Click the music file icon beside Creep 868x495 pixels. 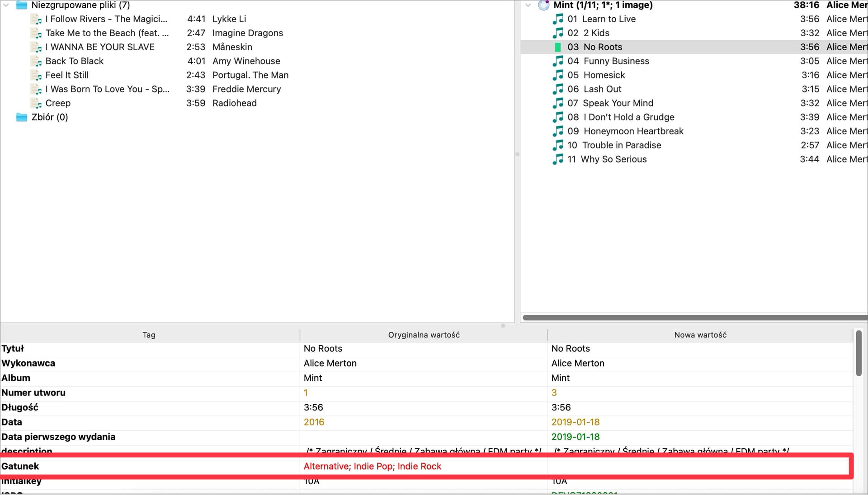(x=36, y=103)
